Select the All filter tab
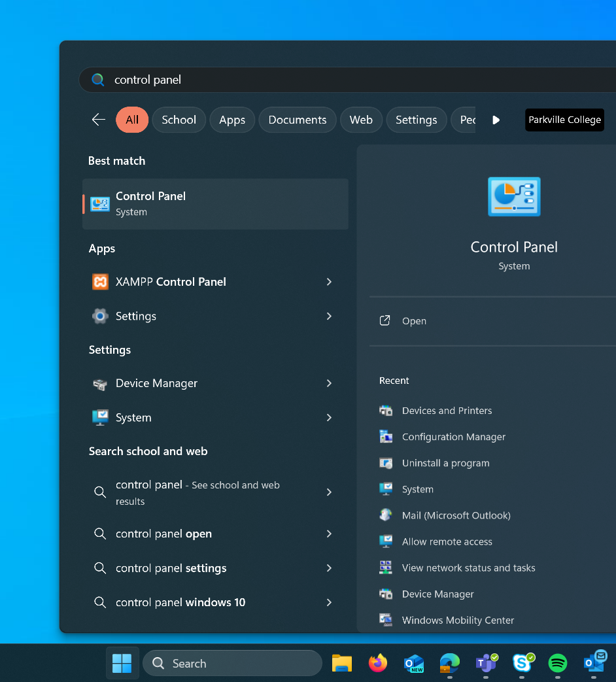Screen dimensions: 616x682 click(x=132, y=120)
